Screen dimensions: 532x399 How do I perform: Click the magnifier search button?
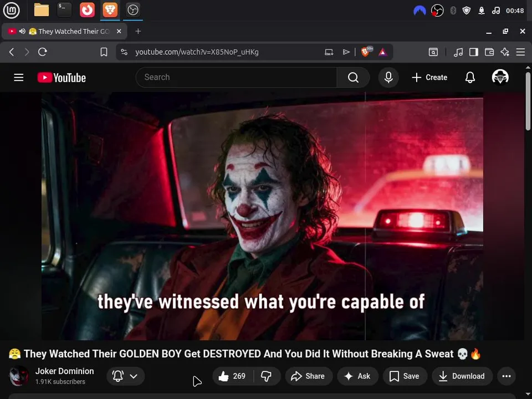pos(353,78)
